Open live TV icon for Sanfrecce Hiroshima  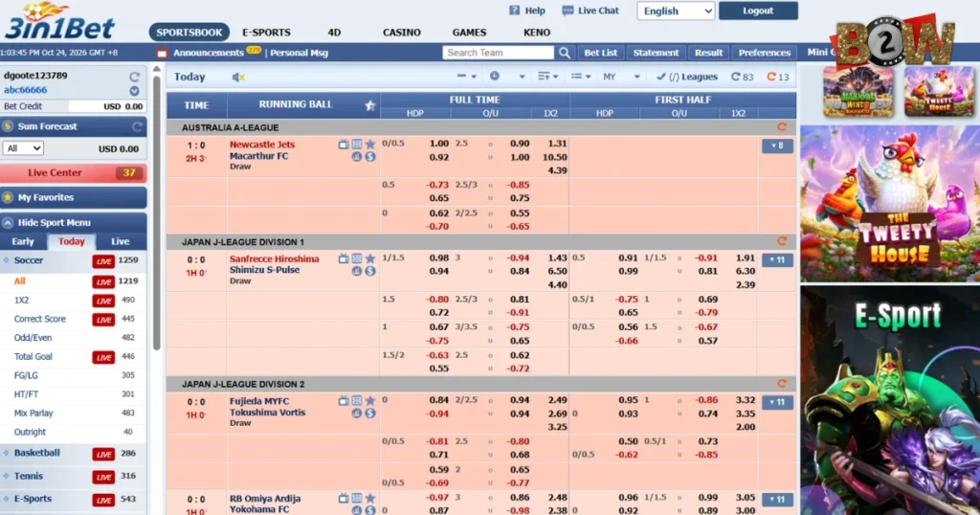click(x=344, y=258)
